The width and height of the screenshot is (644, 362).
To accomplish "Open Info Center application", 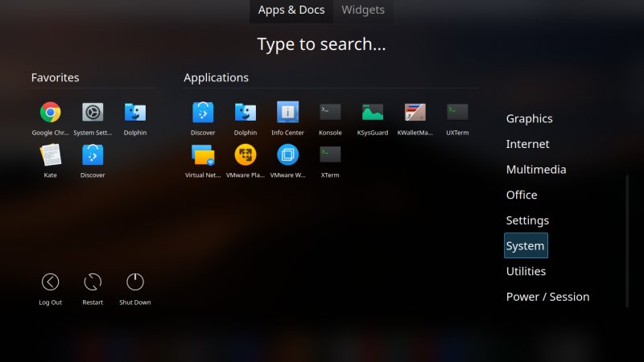I will (x=287, y=113).
